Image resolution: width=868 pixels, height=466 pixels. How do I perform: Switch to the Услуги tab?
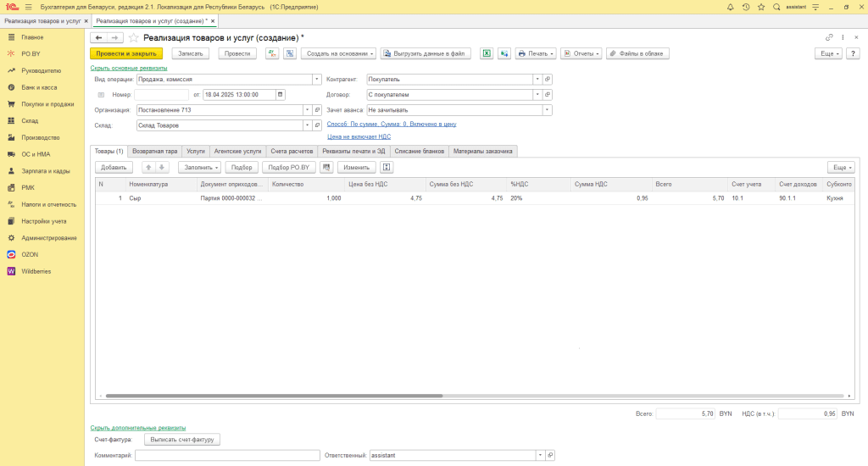coord(195,151)
